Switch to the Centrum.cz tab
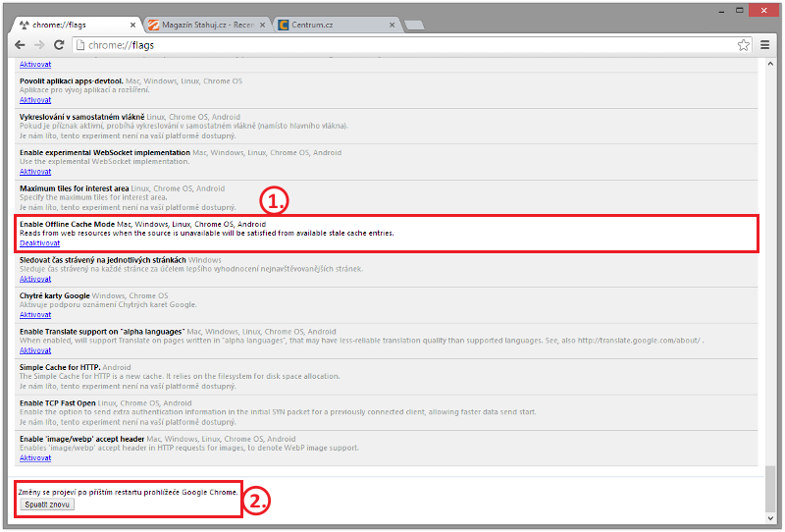Image resolution: width=785 pixels, height=532 pixels. [x=338, y=25]
